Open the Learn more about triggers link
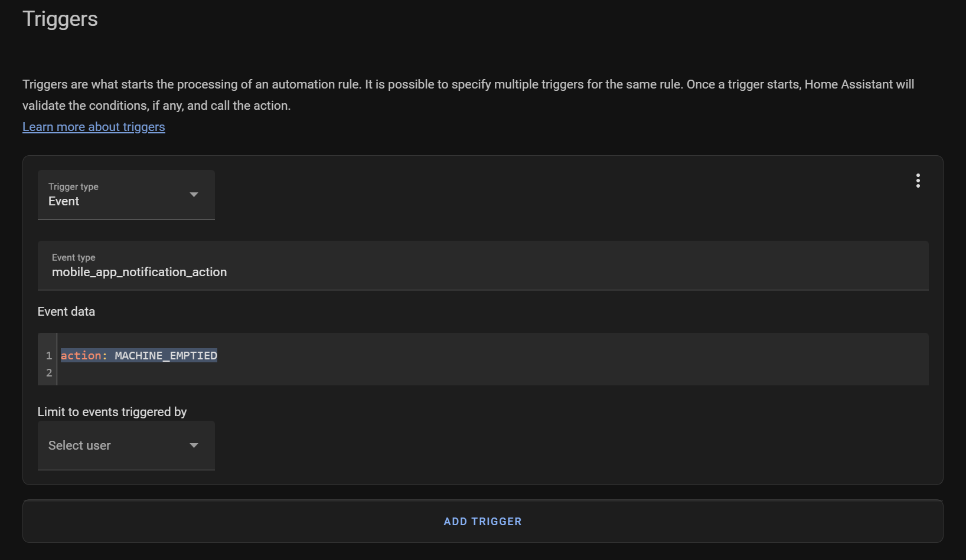Viewport: 966px width, 560px height. [x=94, y=127]
